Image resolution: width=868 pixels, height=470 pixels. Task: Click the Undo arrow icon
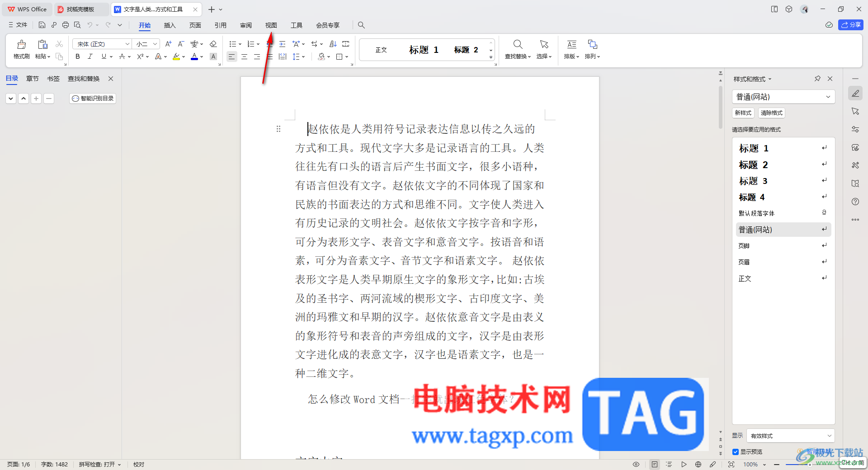click(x=90, y=25)
